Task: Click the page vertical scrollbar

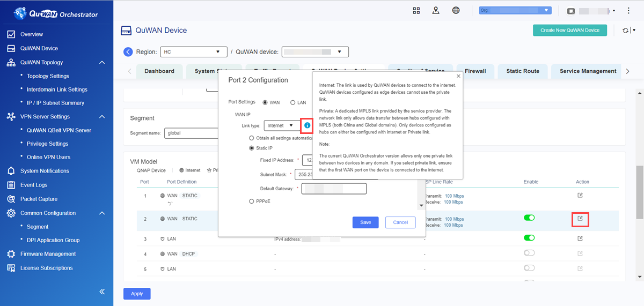Action: point(640,192)
